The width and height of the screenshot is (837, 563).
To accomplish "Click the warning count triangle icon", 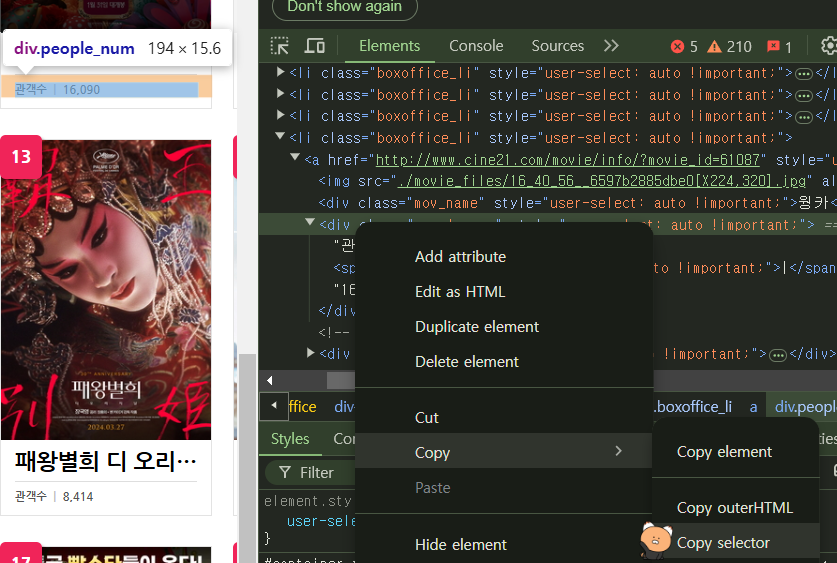I will (714, 47).
